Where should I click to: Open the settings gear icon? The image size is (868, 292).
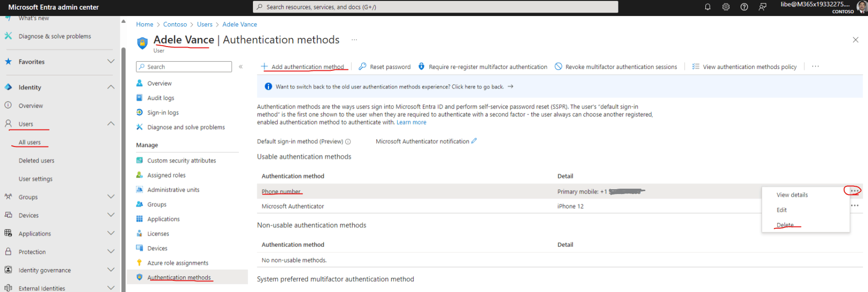(x=726, y=7)
